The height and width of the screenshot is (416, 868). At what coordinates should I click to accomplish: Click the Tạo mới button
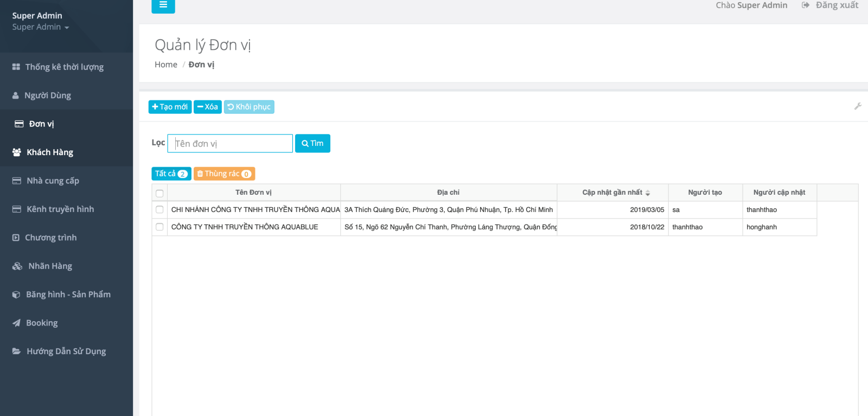[x=170, y=107]
